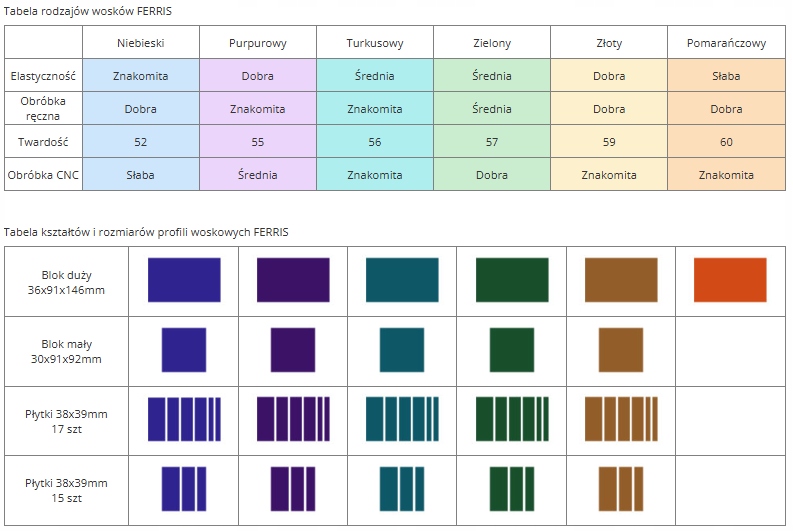The image size is (793, 531).
Task: Choose the turquoise 15-piece plates image
Action: pos(402,489)
